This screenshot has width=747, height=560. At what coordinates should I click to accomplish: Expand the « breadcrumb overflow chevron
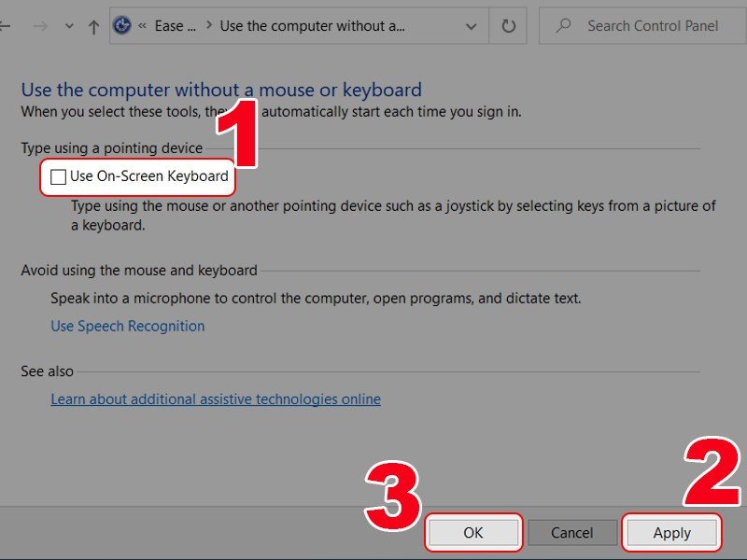tap(143, 26)
